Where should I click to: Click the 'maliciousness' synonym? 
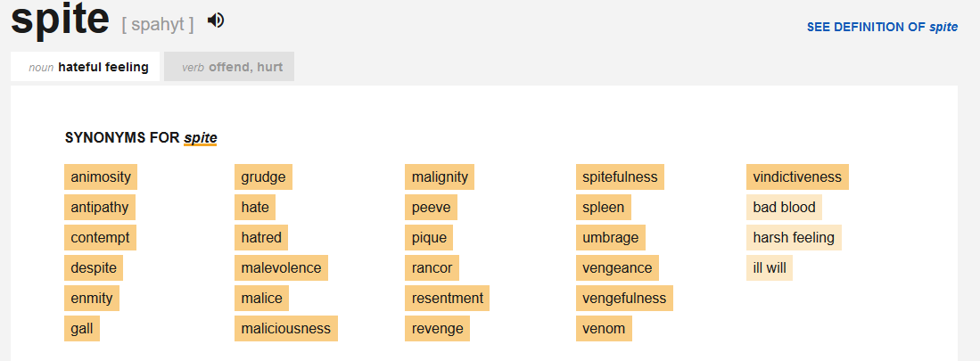(285, 328)
